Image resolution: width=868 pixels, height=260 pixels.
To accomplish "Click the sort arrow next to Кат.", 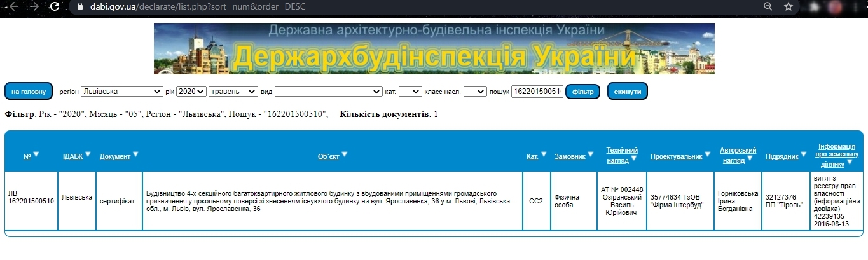I will 544,154.
